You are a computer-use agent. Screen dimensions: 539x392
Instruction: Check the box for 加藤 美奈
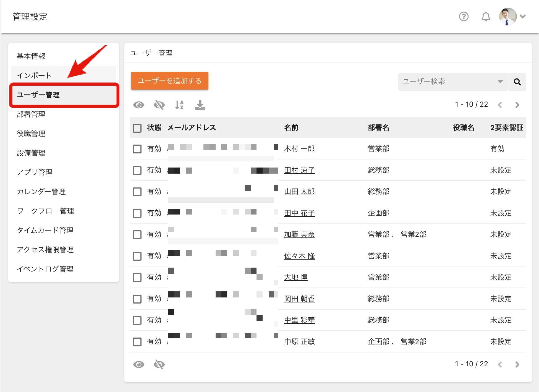coord(137,235)
